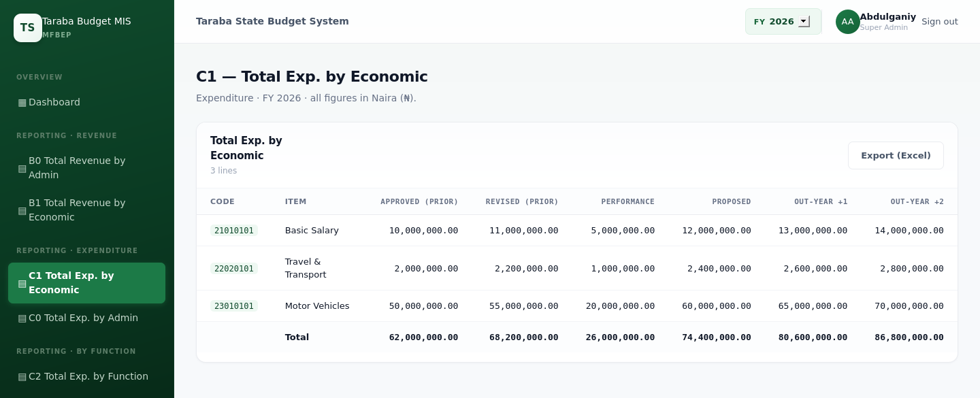Open the FY 2026 year dropdown

(783, 22)
